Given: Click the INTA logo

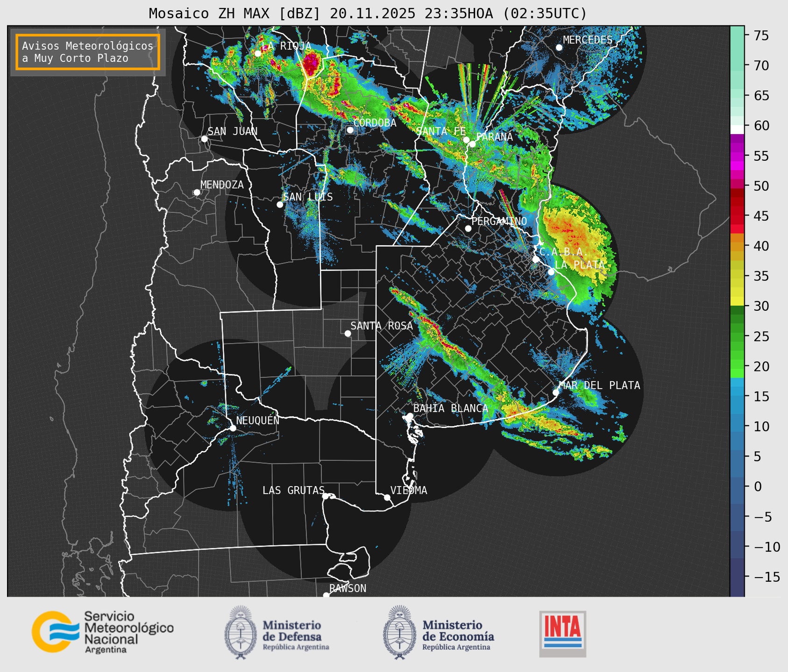Looking at the screenshot, I should click(563, 634).
